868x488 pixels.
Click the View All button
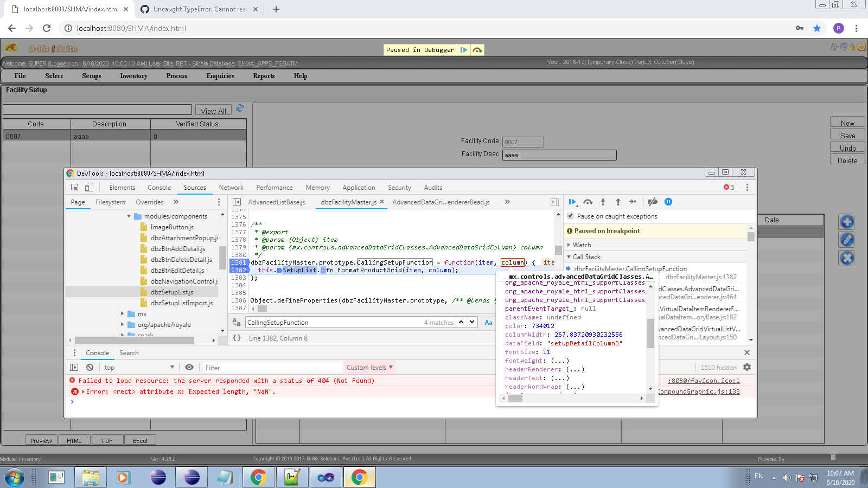(x=213, y=111)
